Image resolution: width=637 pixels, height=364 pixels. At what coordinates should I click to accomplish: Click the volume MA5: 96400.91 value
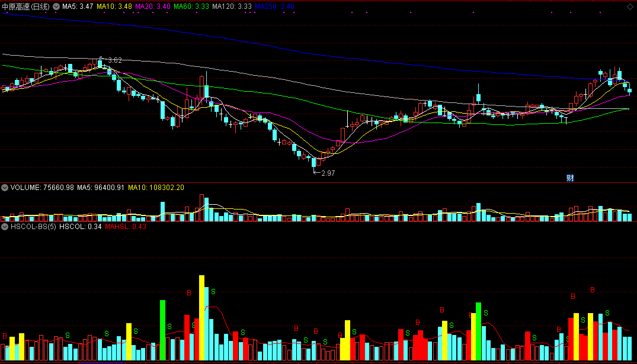101,188
